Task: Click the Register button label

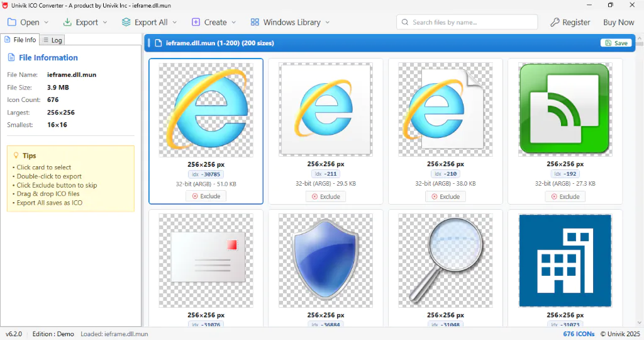Action: point(576,22)
